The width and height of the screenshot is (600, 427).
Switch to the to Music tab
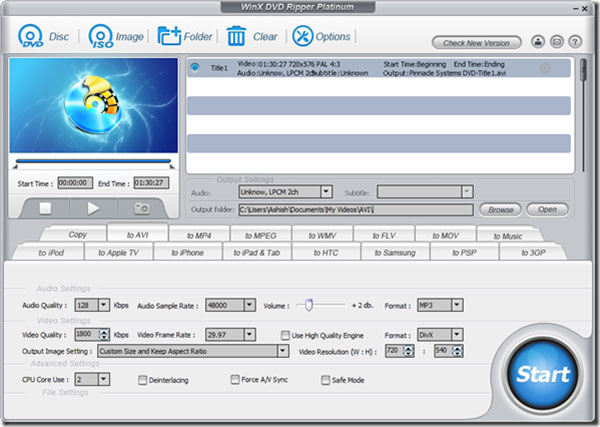(x=507, y=236)
